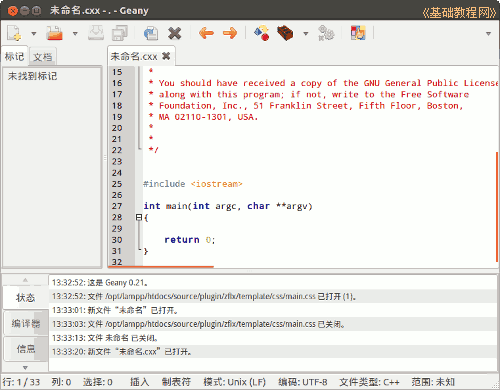
Task: Click the 制表符 status bar entry
Action: click(x=176, y=382)
